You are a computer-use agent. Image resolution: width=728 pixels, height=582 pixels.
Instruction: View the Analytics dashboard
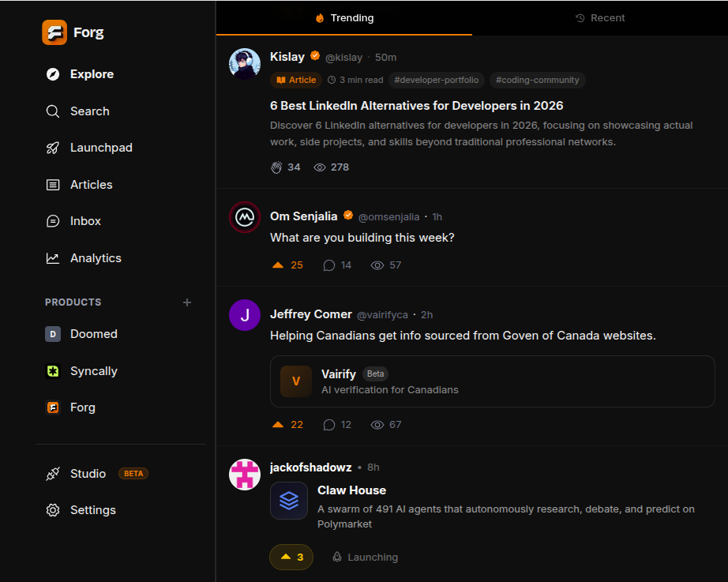point(95,257)
